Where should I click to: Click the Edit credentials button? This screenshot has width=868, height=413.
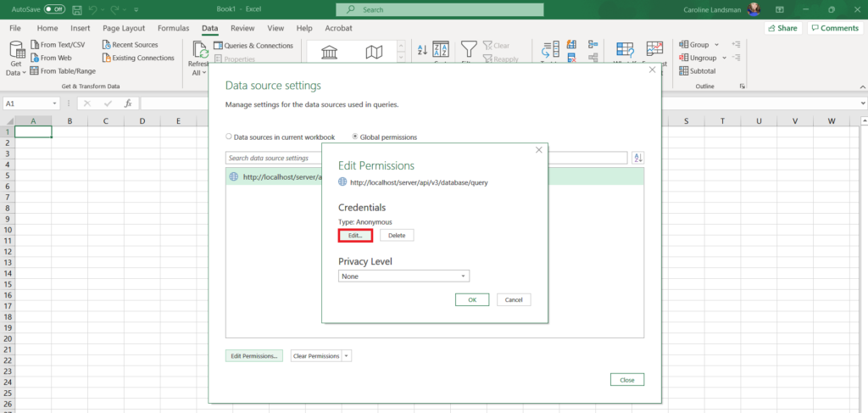point(355,235)
